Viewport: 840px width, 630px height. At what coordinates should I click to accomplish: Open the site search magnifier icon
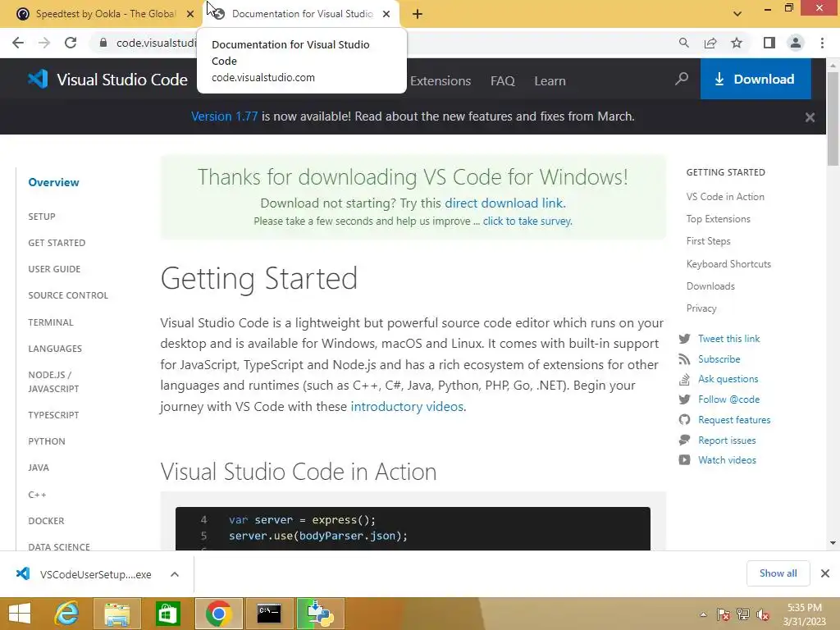tap(682, 80)
